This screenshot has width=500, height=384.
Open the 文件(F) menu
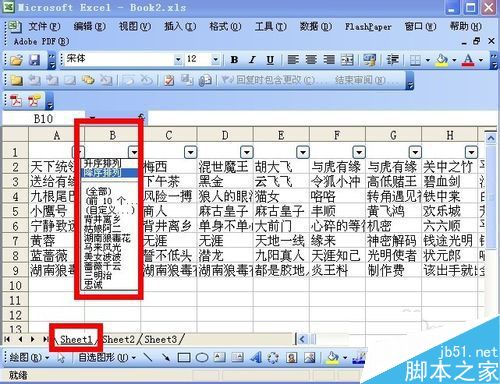coord(44,26)
